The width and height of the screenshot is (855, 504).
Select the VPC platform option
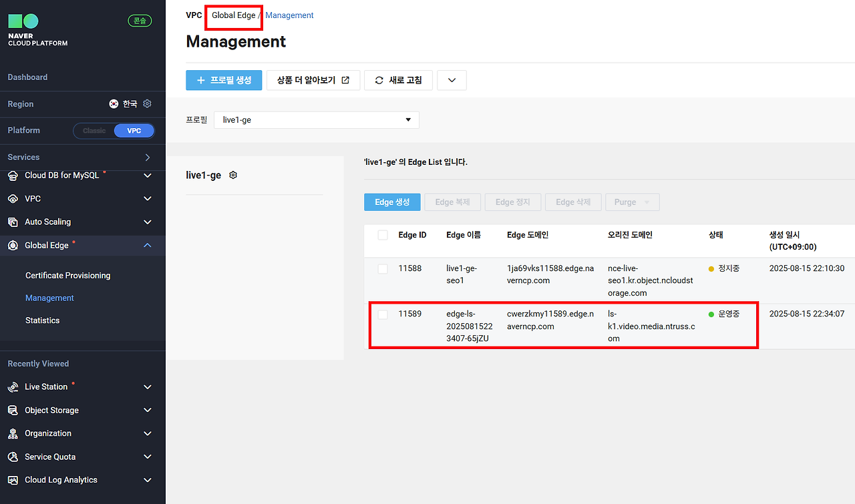134,131
